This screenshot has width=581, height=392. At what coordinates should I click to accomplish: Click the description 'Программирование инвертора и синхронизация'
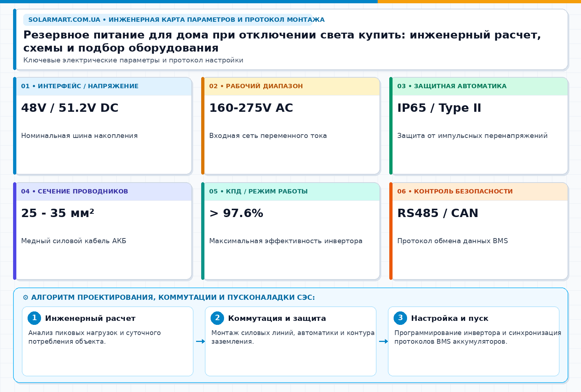tap(478, 337)
